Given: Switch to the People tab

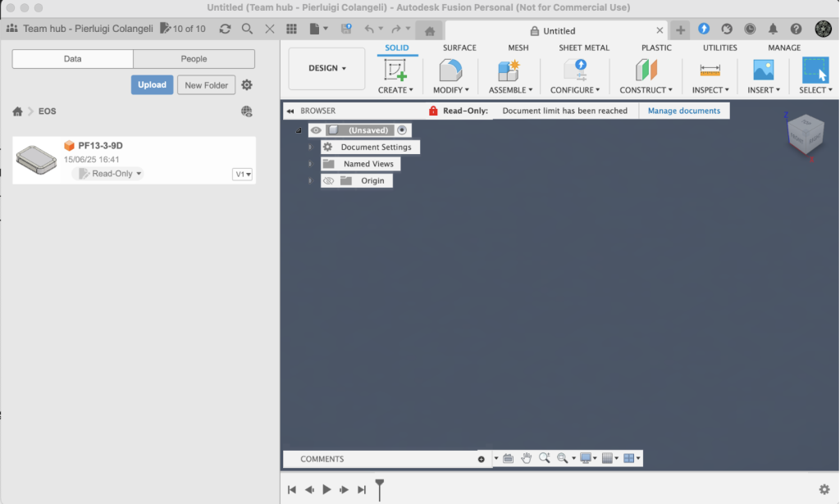Looking at the screenshot, I should point(194,59).
